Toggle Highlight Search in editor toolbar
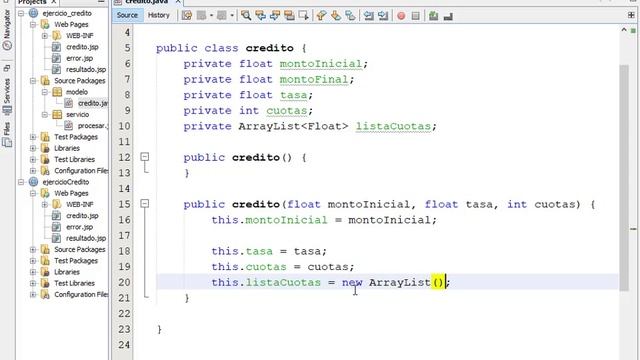 (x=289, y=16)
